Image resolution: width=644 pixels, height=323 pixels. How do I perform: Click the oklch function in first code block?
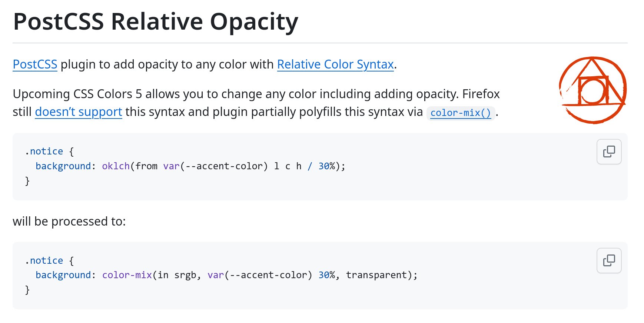(x=116, y=166)
